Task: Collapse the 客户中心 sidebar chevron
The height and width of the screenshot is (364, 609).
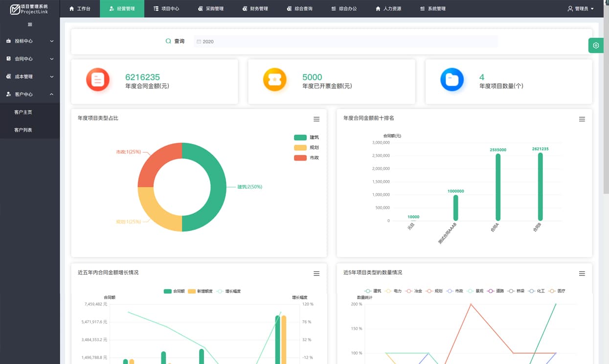Action: click(52, 94)
